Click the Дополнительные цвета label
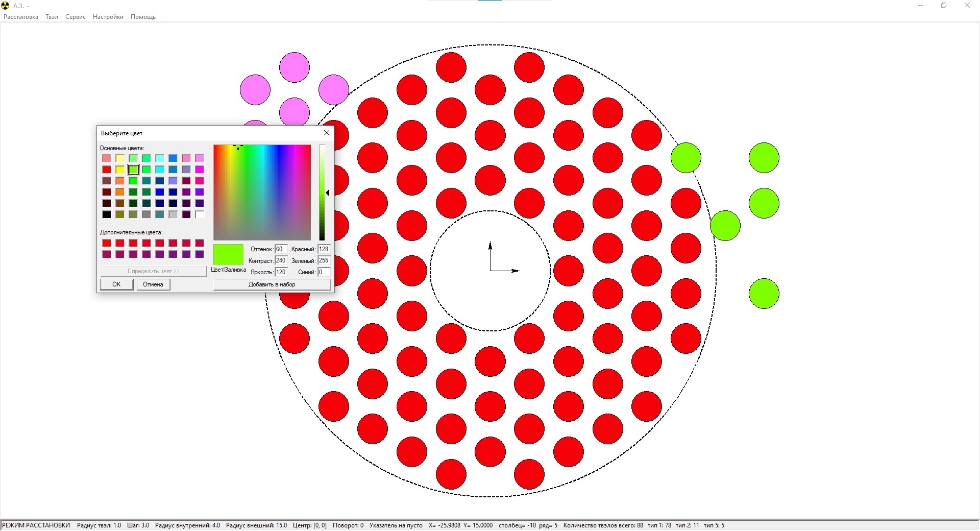 click(x=131, y=232)
